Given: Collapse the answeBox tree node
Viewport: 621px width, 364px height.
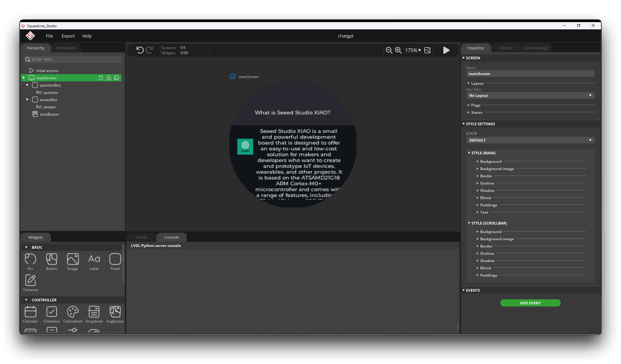Looking at the screenshot, I should point(27,100).
